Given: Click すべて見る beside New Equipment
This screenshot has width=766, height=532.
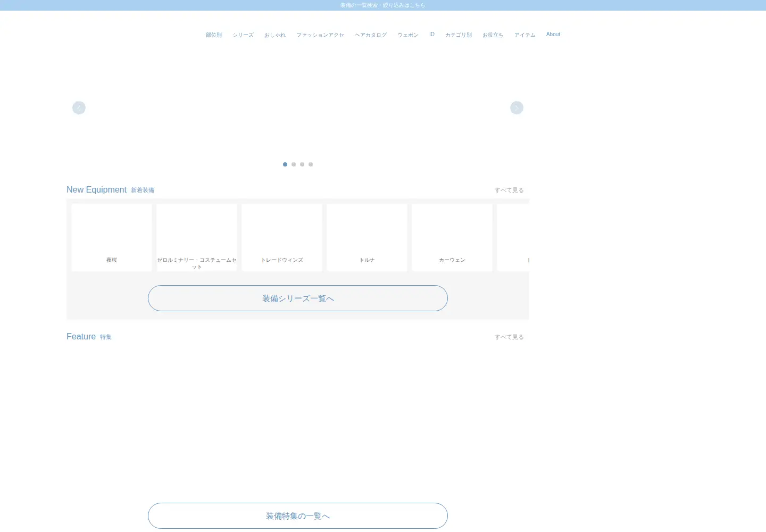Looking at the screenshot, I should coord(509,190).
